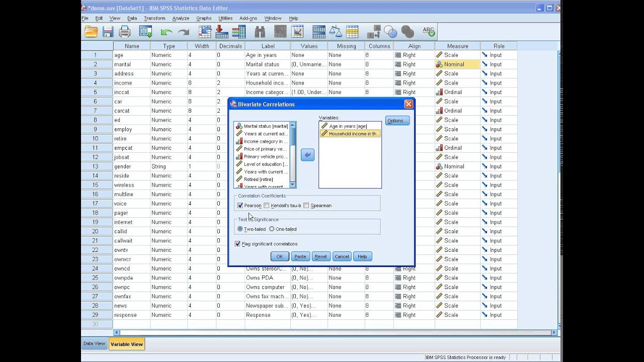Click the Insert variable toolbar icon
The width and height of the screenshot is (644, 362).
(x=297, y=32)
